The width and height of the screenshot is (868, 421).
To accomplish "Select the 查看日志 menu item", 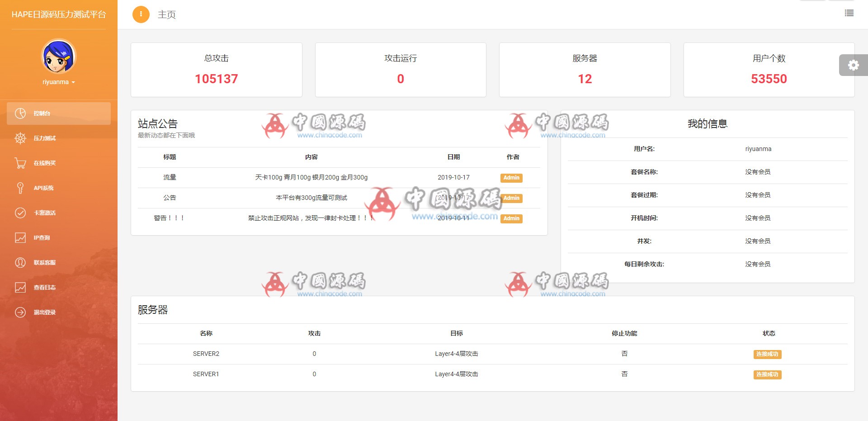I will click(x=44, y=288).
